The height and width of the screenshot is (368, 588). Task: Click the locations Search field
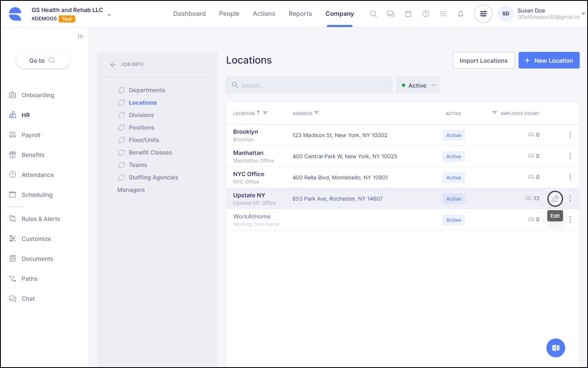pos(309,85)
